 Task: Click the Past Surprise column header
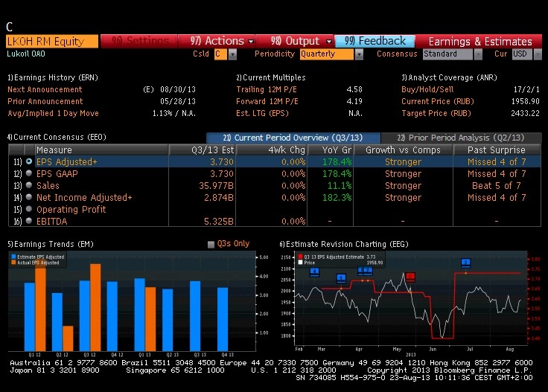pyautogui.click(x=497, y=150)
